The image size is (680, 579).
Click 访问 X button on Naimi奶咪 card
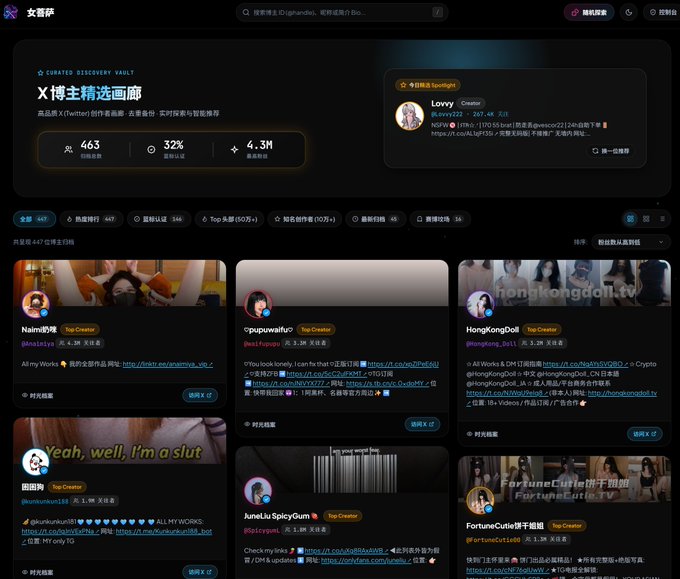(x=200, y=395)
